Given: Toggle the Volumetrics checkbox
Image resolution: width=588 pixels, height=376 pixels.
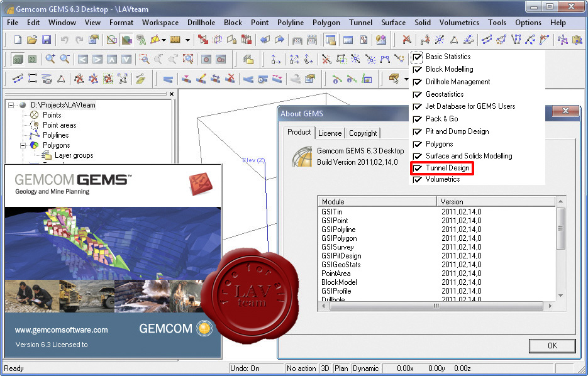Looking at the screenshot, I should pyautogui.click(x=417, y=180).
